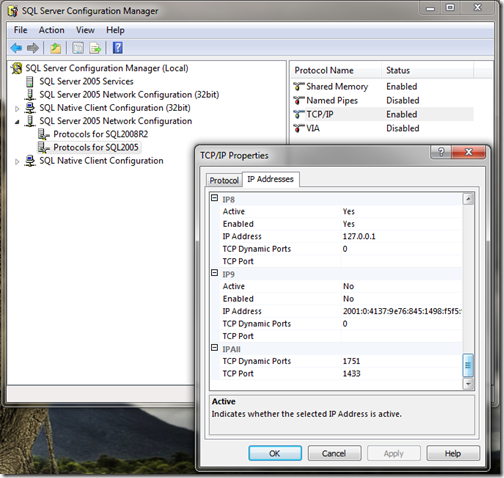Click the properties list scrollbar thumb
This screenshot has height=478, width=504.
[x=468, y=365]
